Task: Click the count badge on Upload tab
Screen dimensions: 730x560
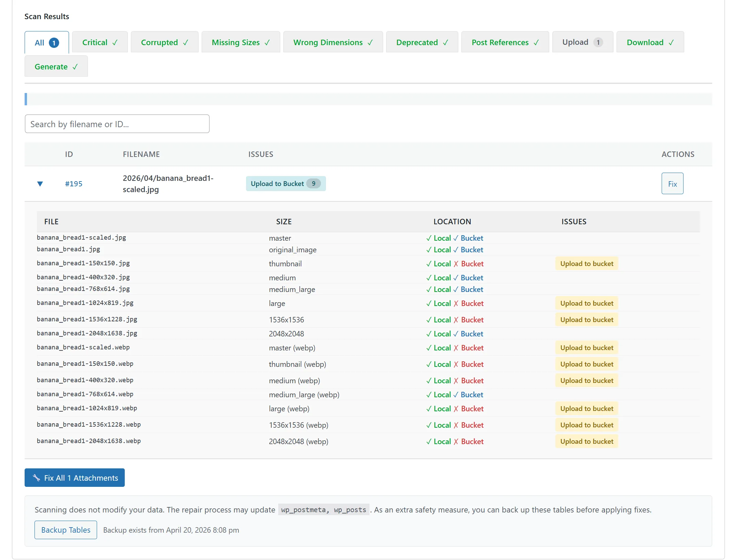Action: tap(598, 42)
